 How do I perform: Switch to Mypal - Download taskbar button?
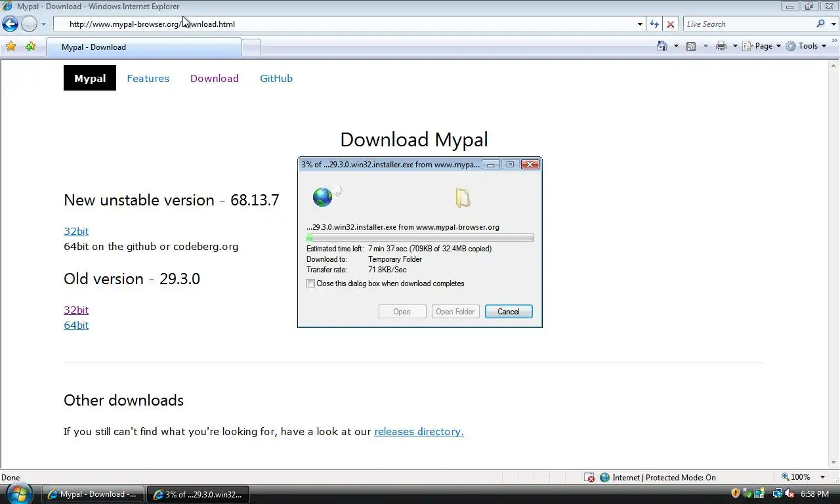pyautogui.click(x=93, y=494)
